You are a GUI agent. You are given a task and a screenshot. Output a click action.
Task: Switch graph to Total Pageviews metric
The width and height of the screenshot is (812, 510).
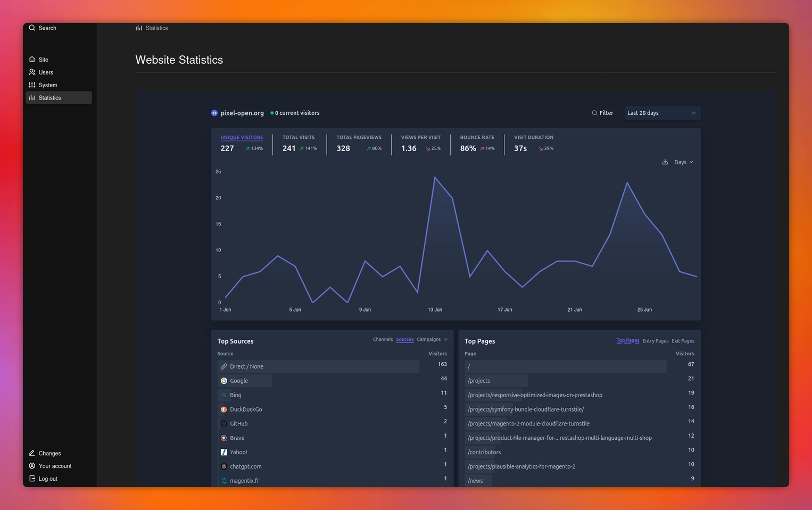tap(359, 137)
